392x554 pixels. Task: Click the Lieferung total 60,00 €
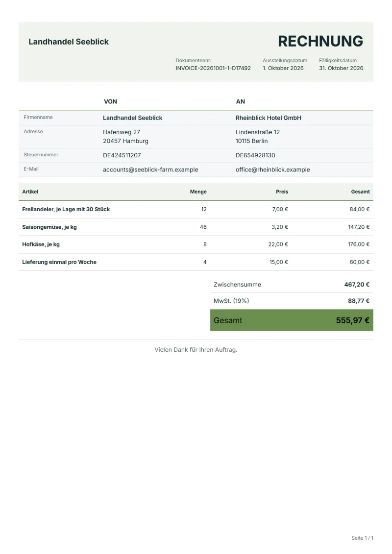(360, 262)
